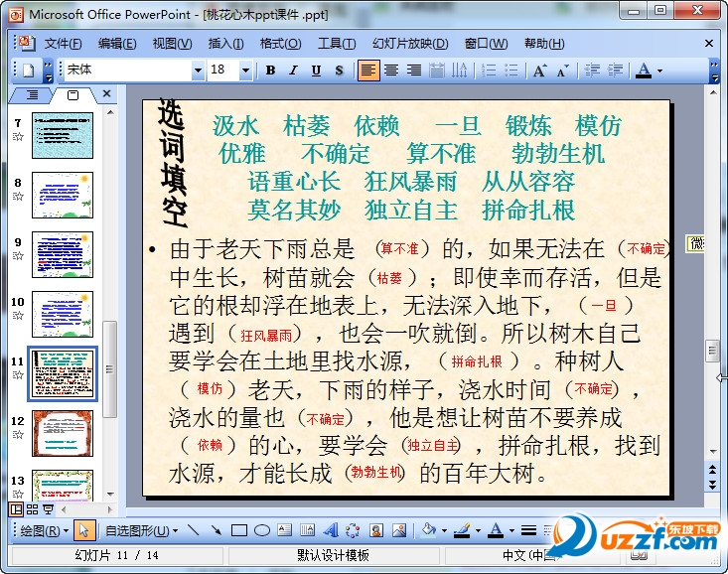The width and height of the screenshot is (728, 574).
Task: Toggle right text alignment
Action: 414,71
